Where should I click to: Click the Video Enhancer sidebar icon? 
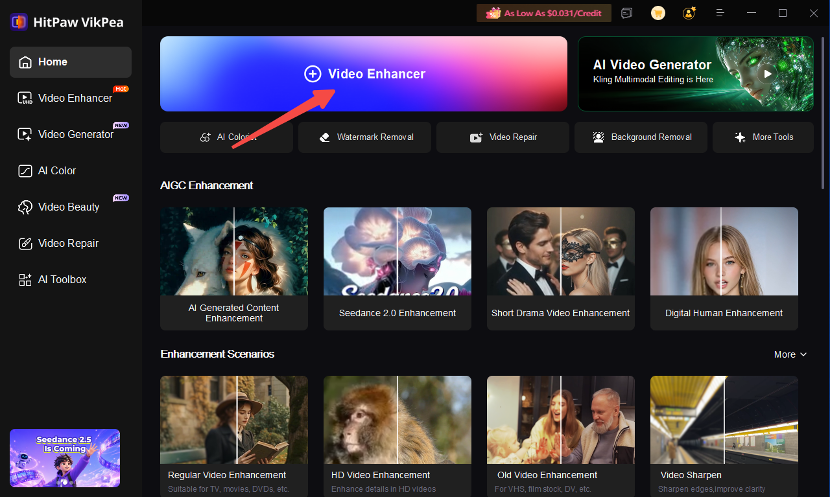[x=25, y=98]
